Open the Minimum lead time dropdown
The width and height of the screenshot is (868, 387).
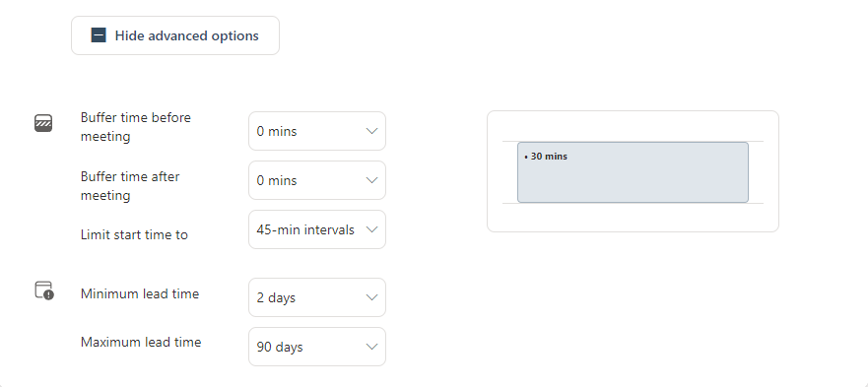(317, 297)
